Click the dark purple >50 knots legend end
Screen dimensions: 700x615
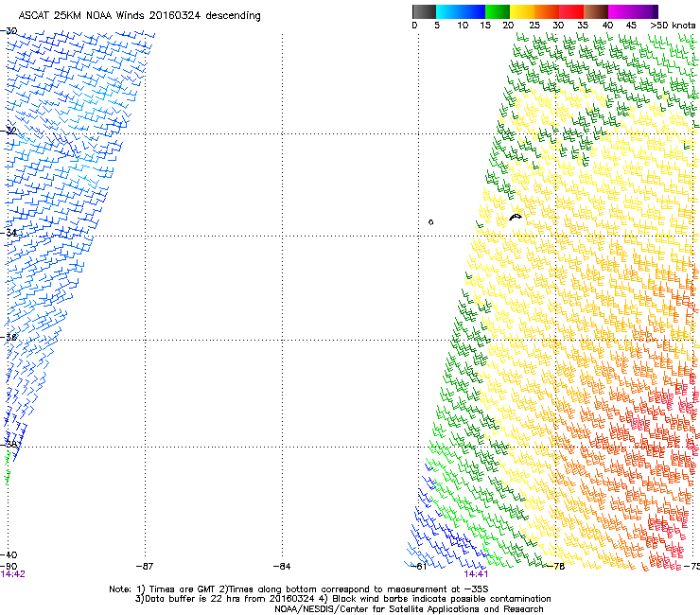[x=655, y=11]
